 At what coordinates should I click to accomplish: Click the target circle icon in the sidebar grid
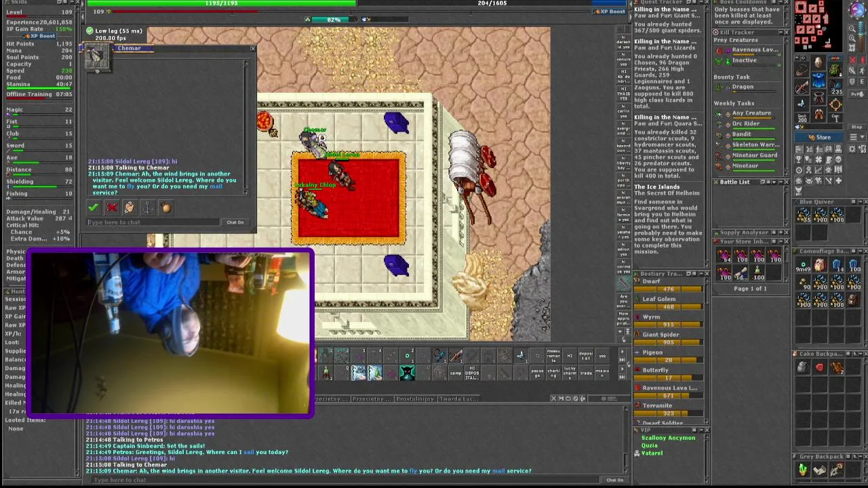799,170
